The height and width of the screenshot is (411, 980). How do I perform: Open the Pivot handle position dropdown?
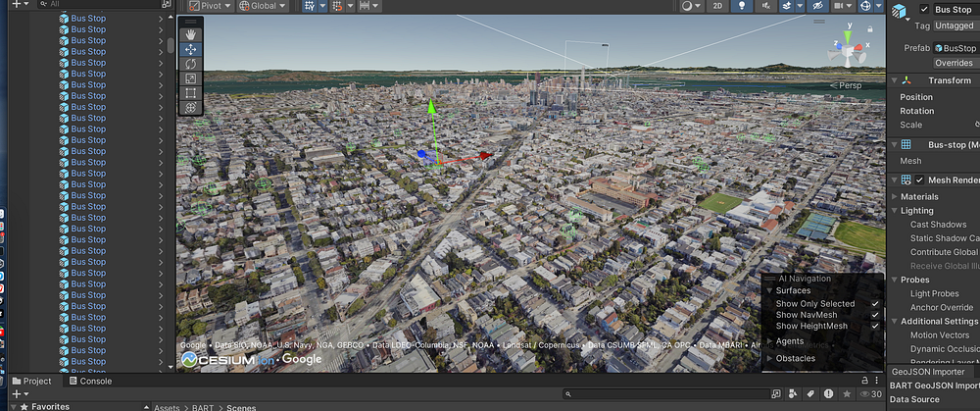[x=210, y=6]
